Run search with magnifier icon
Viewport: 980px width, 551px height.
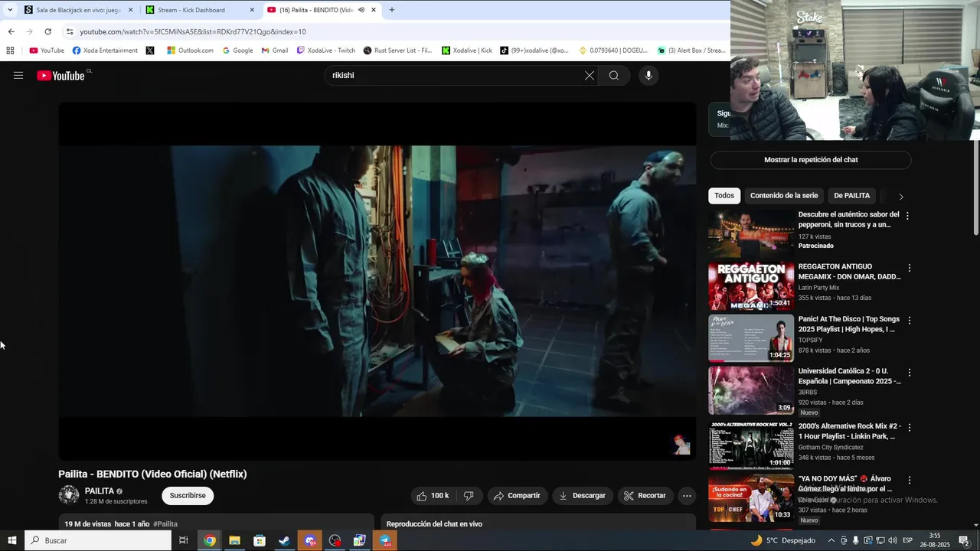613,75
